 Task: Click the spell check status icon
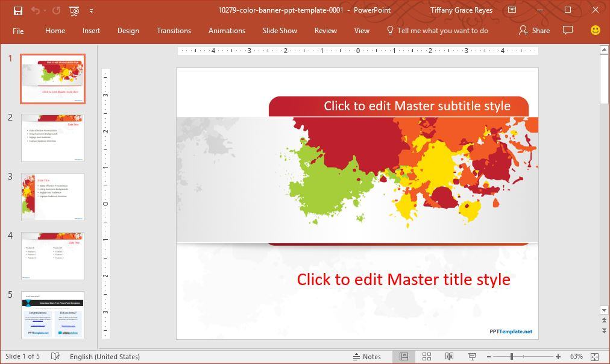[x=55, y=356]
